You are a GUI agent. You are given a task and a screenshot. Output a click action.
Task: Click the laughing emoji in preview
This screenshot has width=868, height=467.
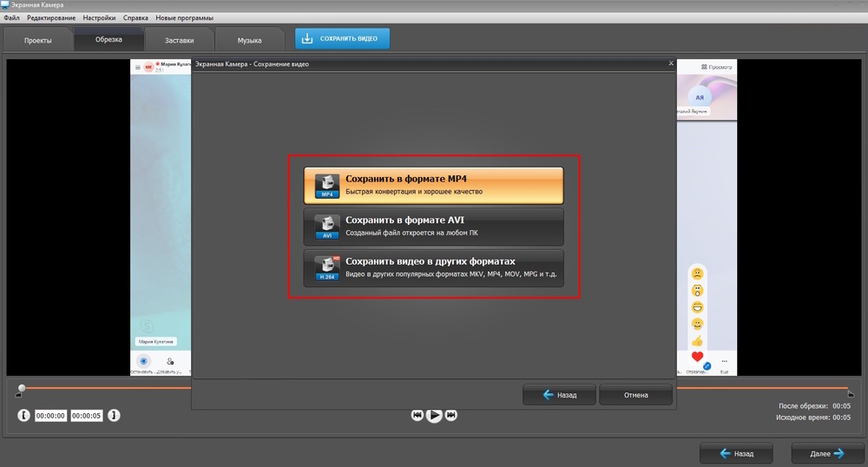coord(698,307)
